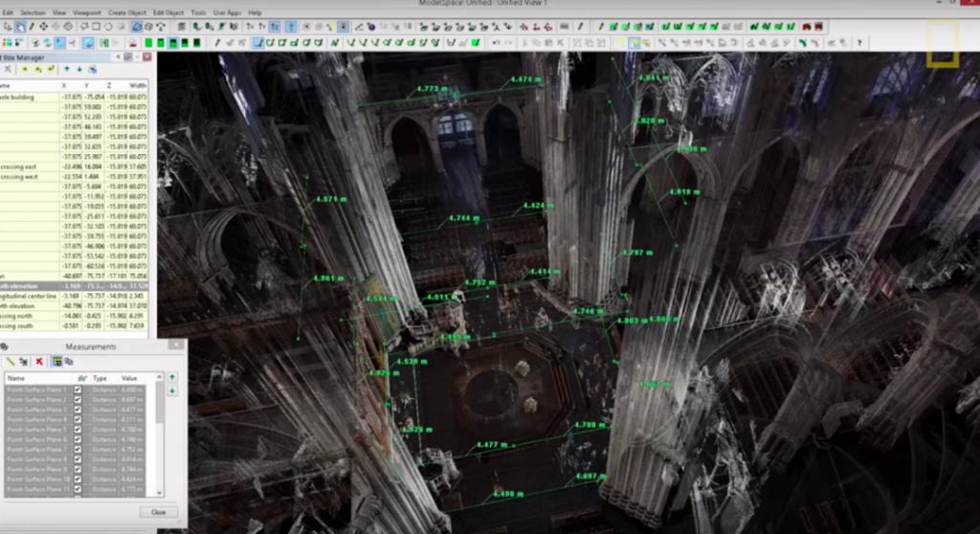Image resolution: width=980 pixels, height=534 pixels.
Task: Click the red X delete measurement icon
Action: coord(39,362)
